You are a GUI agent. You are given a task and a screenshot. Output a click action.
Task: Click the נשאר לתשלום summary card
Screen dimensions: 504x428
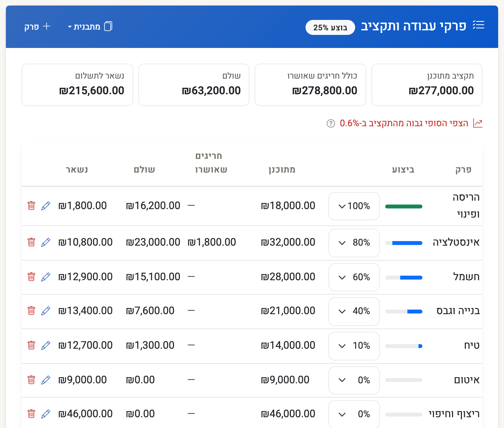(x=77, y=85)
